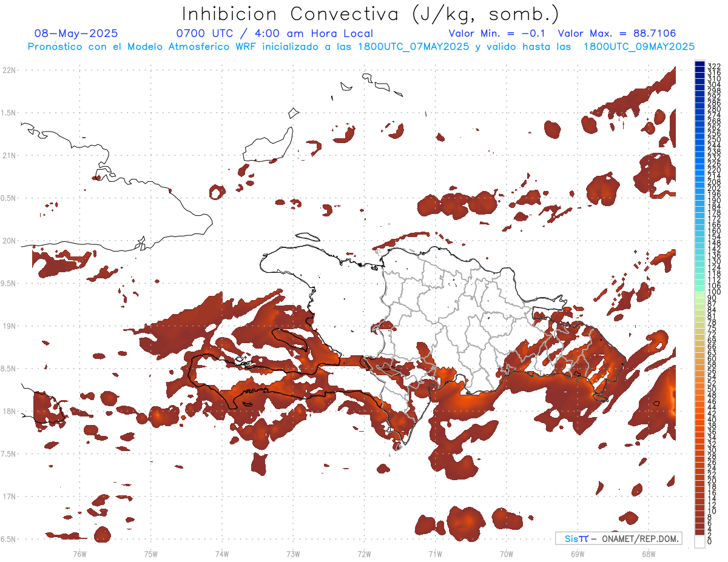This screenshot has height=562, width=728.
Task: Click the "76W" longitude label
Action: tap(79, 554)
